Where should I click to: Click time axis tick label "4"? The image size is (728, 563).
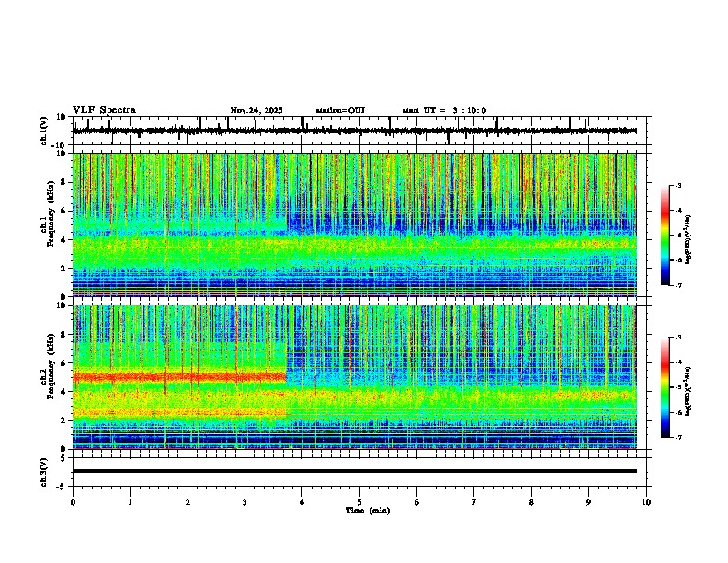pos(302,502)
